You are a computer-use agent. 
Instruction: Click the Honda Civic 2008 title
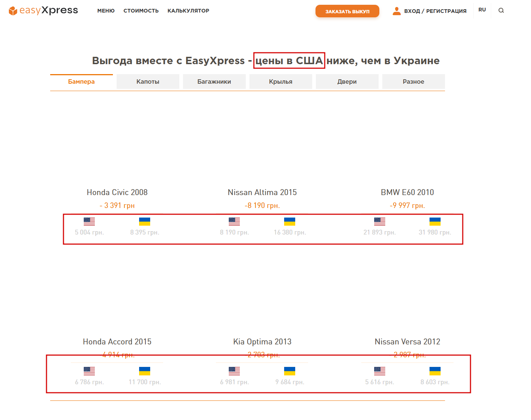[117, 192]
